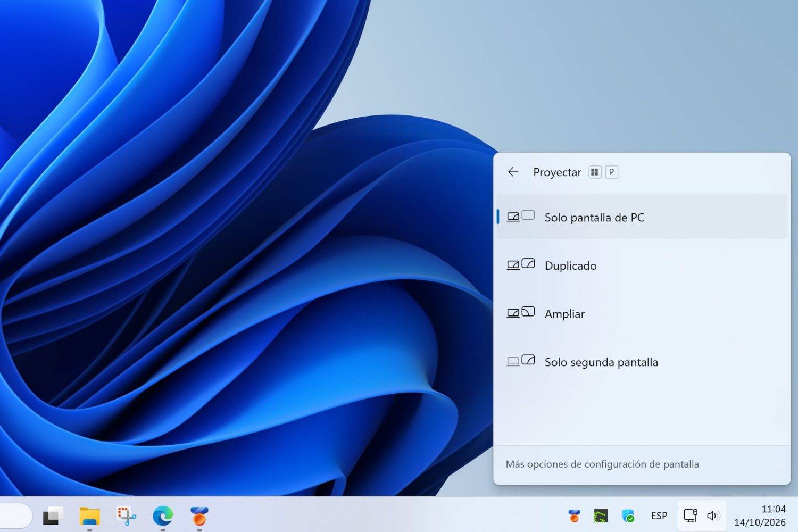Click the volume speaker tray icon
Image resolution: width=798 pixels, height=532 pixels.
[x=713, y=516]
